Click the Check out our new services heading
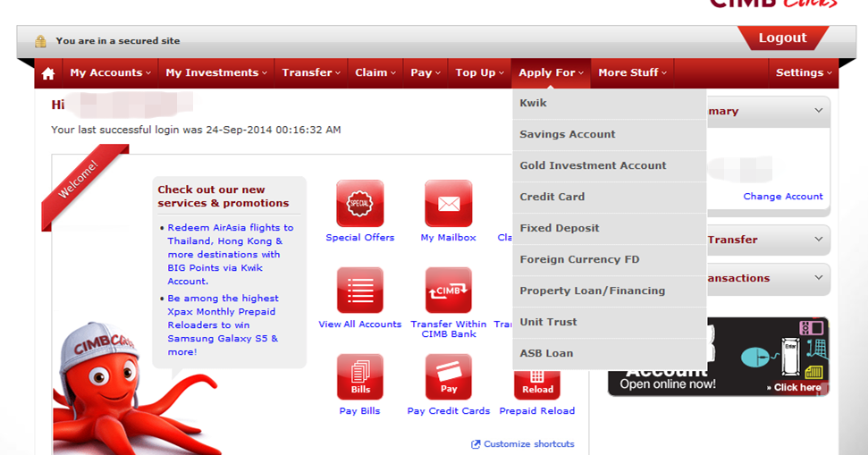This screenshot has height=455, width=868. [x=223, y=196]
